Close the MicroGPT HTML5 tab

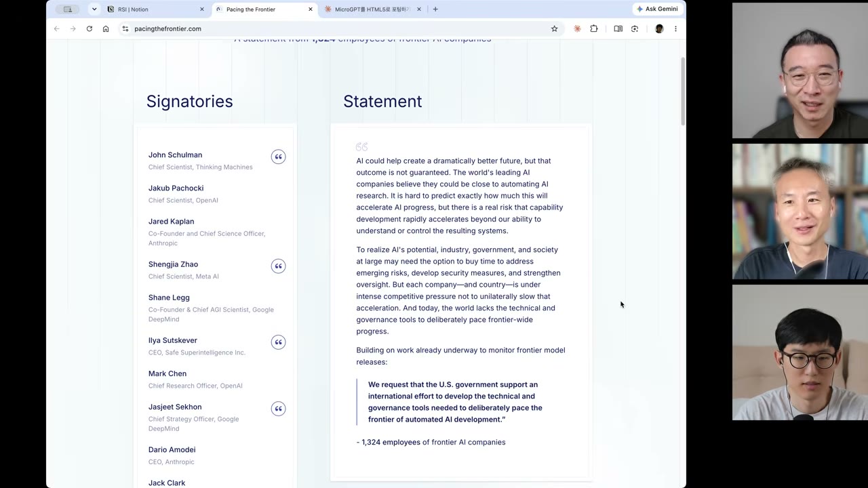[x=418, y=9]
